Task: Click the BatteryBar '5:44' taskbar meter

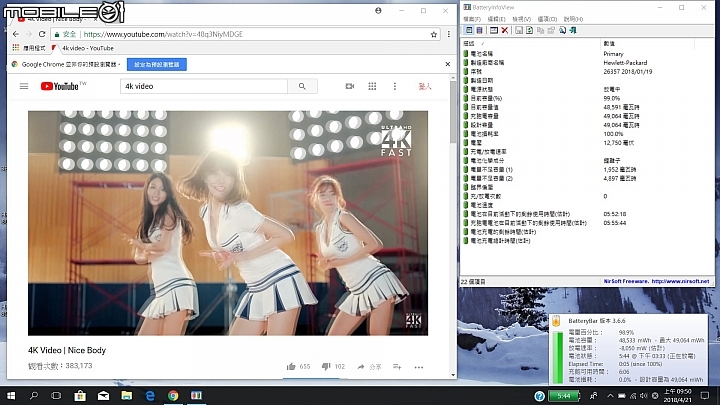Action: (x=564, y=396)
